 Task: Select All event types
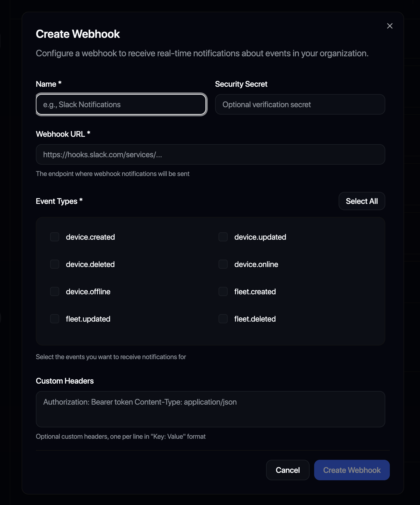[x=362, y=201]
